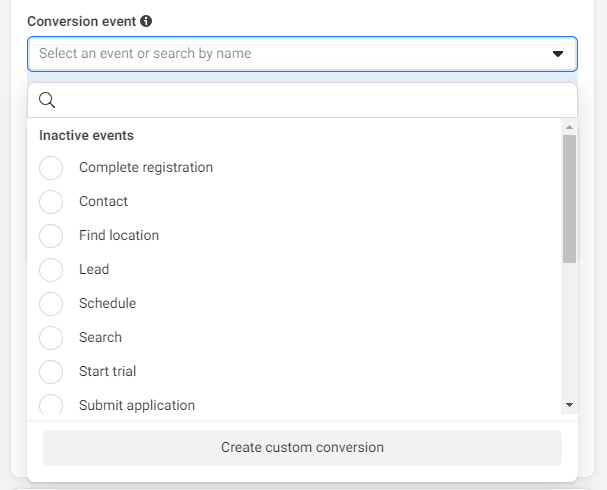Open the conversion event dropdown arrow
The width and height of the screenshot is (607, 490).
557,54
